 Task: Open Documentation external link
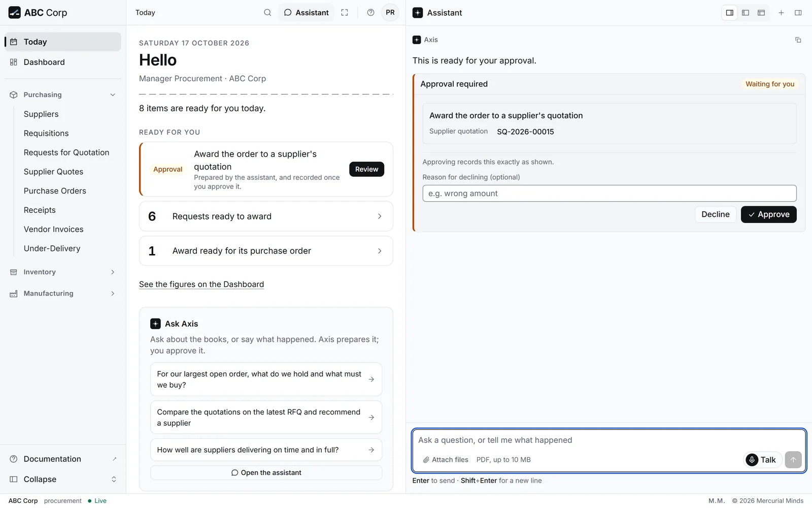pos(63,459)
